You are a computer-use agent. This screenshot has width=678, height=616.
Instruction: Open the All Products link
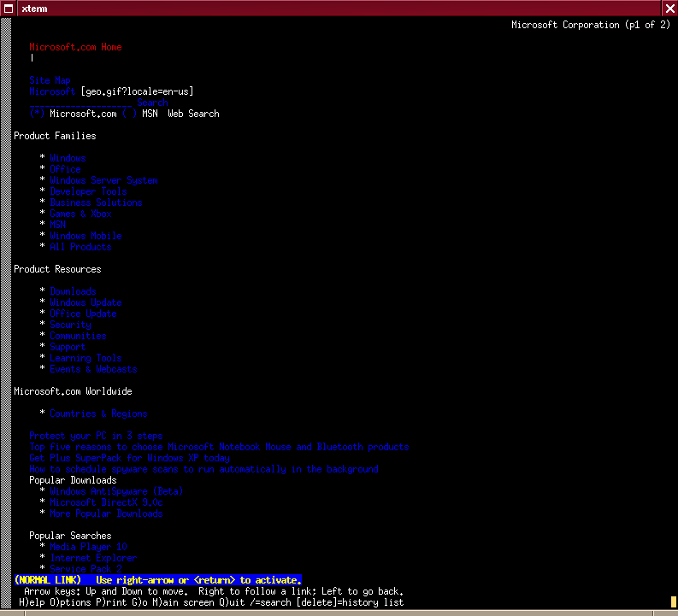click(x=80, y=248)
